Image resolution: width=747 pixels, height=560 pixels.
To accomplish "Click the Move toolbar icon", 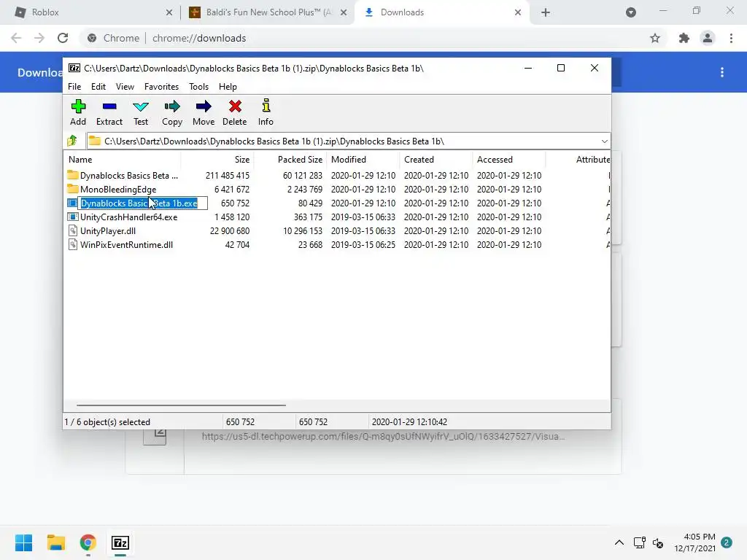I will tap(204, 106).
